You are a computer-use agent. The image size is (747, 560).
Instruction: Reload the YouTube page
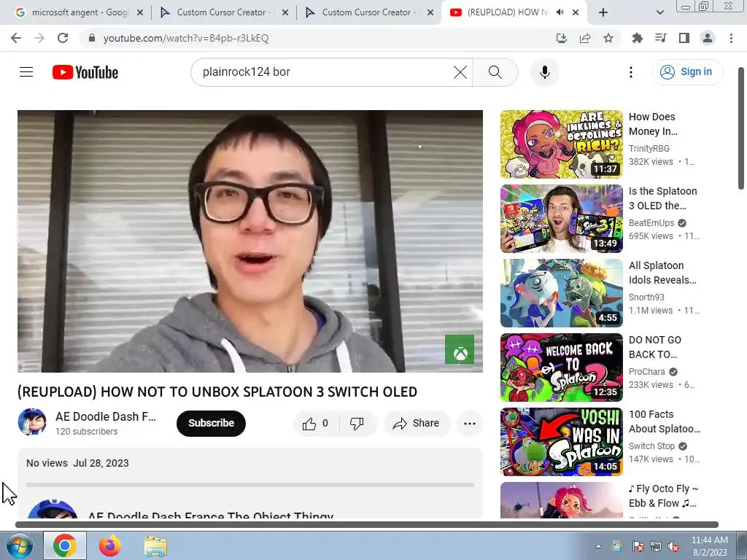tap(63, 38)
